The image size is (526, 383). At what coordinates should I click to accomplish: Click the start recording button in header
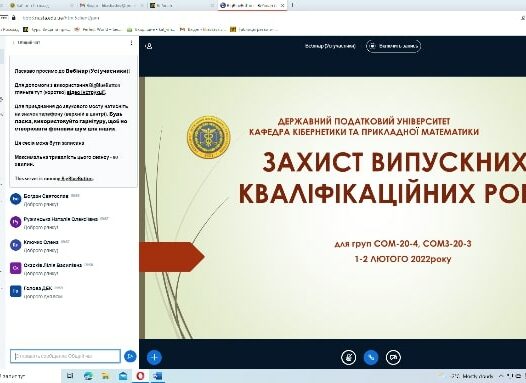click(393, 46)
